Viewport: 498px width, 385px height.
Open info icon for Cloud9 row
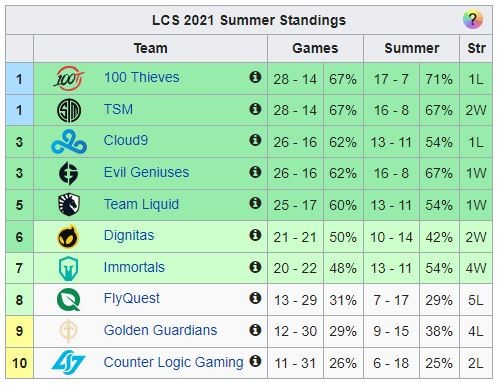255,140
